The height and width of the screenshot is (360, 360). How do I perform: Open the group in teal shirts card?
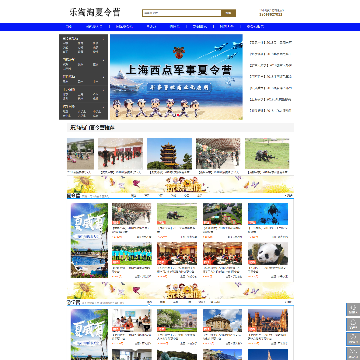pyautogui.click(x=132, y=254)
